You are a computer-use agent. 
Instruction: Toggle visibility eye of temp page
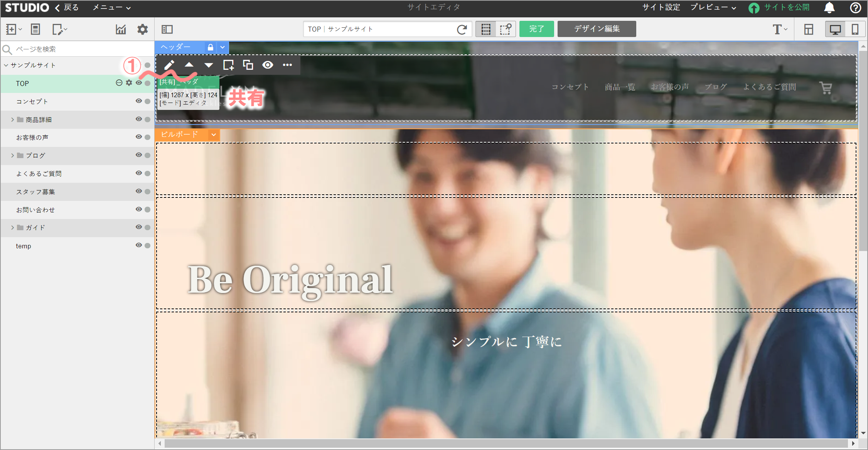coord(139,245)
